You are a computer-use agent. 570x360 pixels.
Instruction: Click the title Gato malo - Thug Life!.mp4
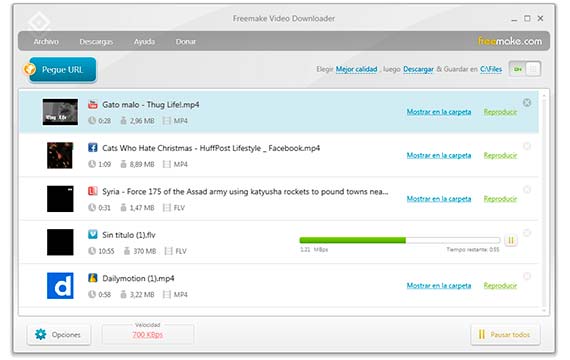150,105
